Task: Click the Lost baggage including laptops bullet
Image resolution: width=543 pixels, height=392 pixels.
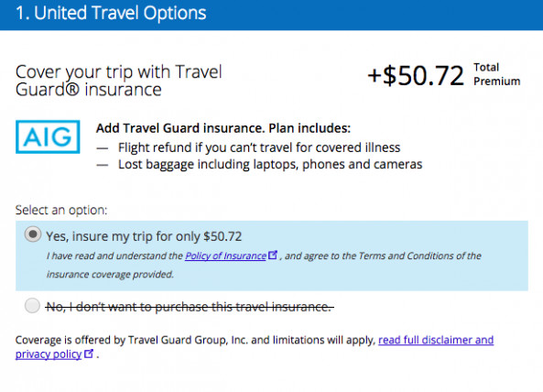Action: tap(270, 164)
